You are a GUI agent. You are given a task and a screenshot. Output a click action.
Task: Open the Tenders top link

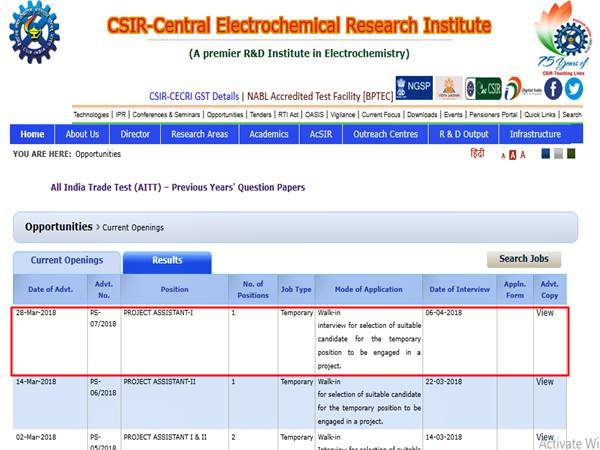pyautogui.click(x=260, y=115)
